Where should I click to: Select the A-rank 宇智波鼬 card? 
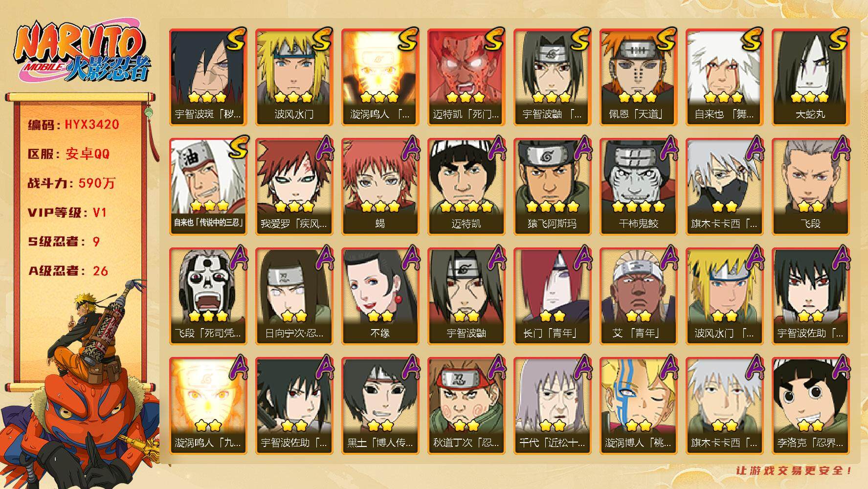[x=466, y=296]
